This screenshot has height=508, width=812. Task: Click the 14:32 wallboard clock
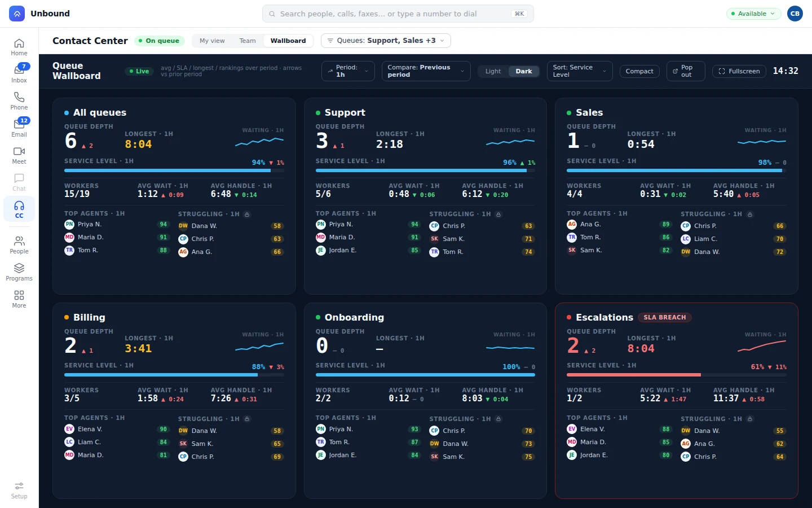(785, 71)
